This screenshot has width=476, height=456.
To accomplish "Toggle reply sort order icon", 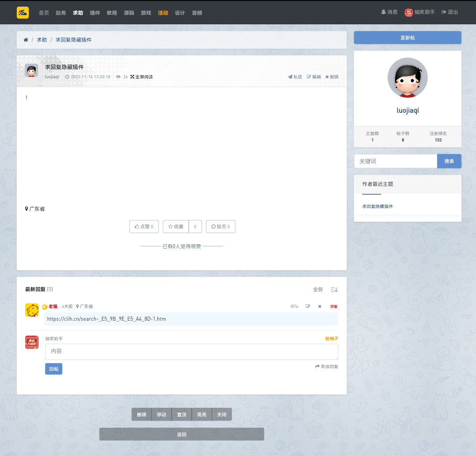I will point(334,290).
